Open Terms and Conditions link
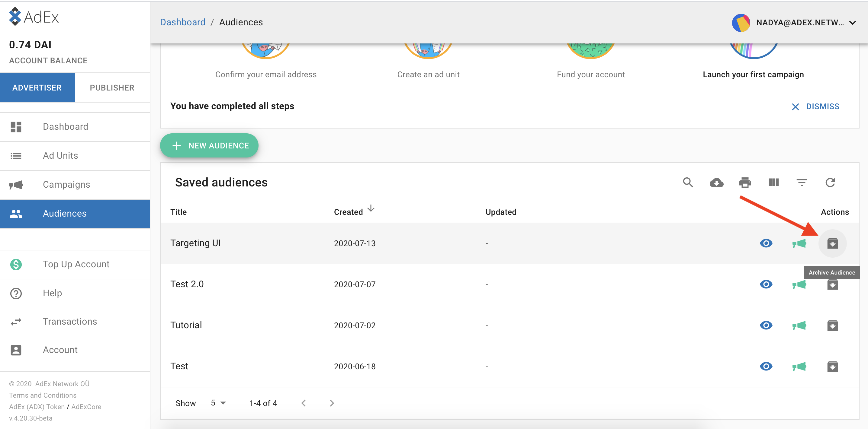 pyautogui.click(x=43, y=395)
